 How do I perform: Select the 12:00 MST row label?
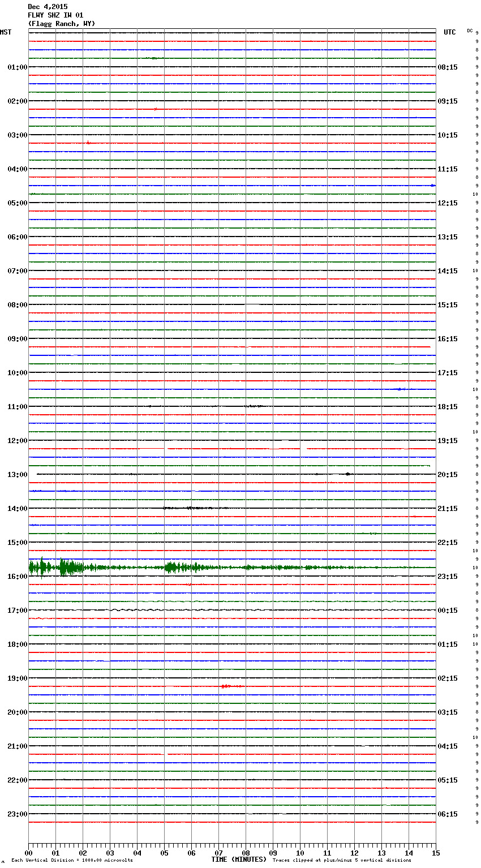click(17, 441)
